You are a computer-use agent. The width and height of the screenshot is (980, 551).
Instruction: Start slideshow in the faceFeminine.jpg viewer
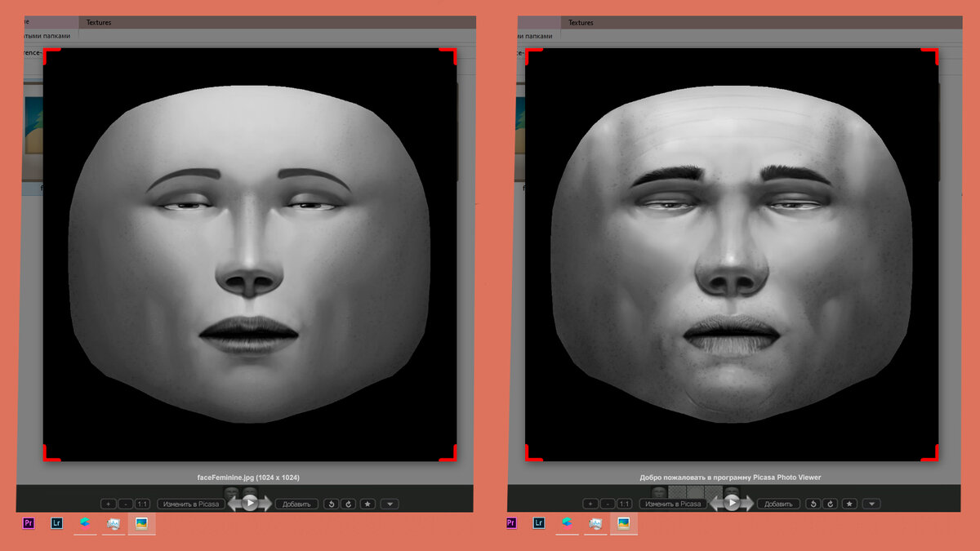tap(250, 503)
